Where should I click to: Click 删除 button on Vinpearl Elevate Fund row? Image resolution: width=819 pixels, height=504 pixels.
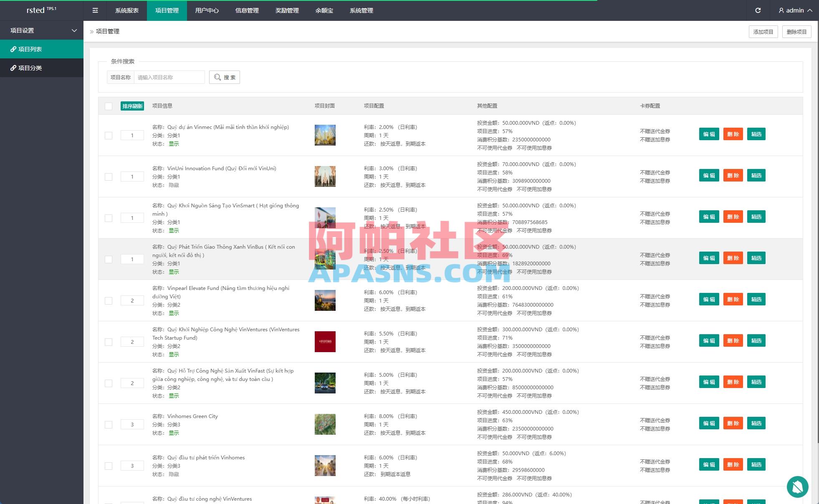733,299
